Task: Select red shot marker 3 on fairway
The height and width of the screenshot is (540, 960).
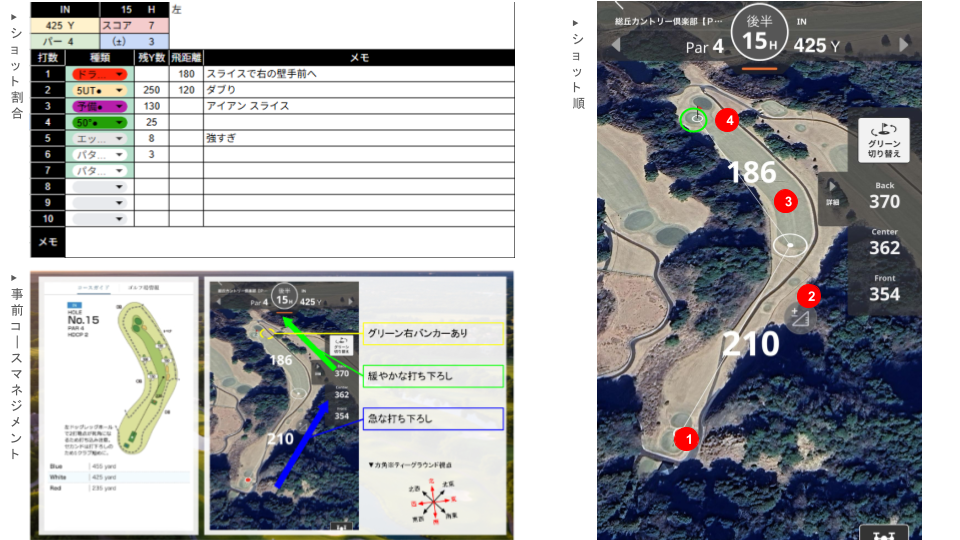Action: [788, 202]
